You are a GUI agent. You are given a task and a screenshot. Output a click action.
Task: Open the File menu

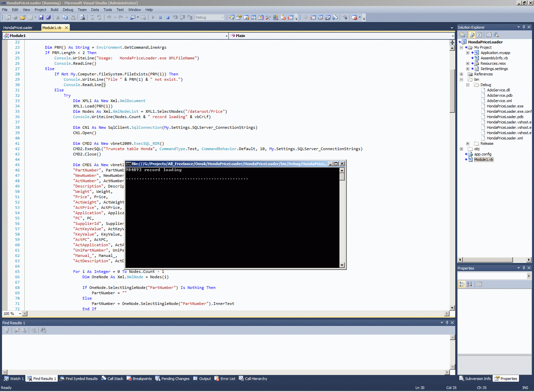pos(5,10)
